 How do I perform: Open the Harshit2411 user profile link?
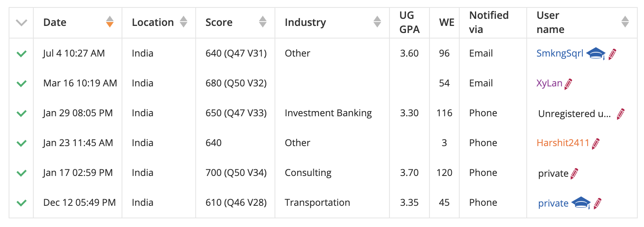pyautogui.click(x=563, y=143)
